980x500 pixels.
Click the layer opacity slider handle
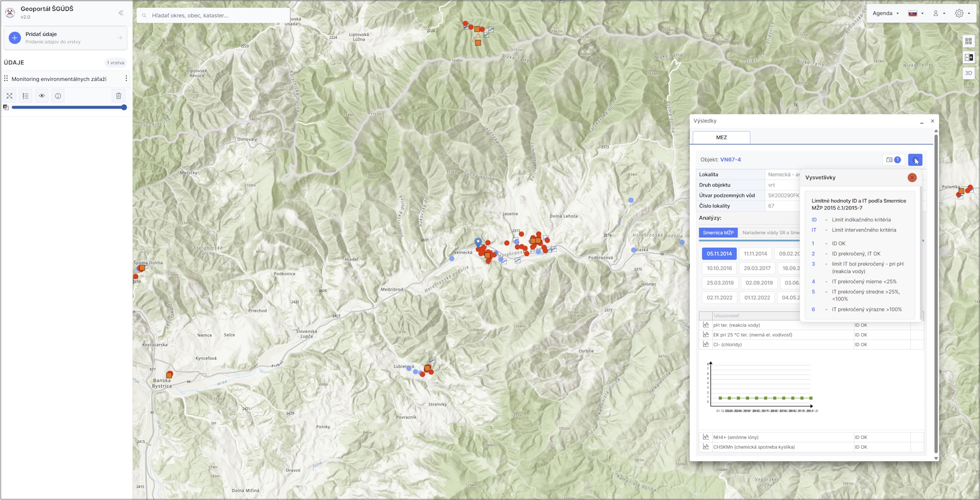(124, 107)
